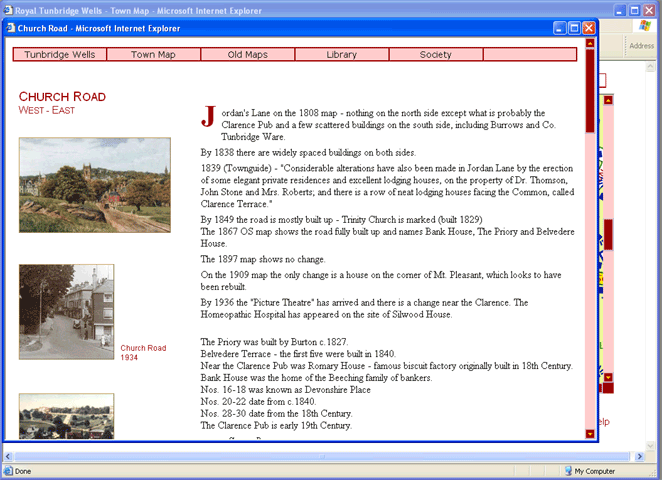Click the Done page icon in status bar
The image size is (662, 480).
pos(8,470)
